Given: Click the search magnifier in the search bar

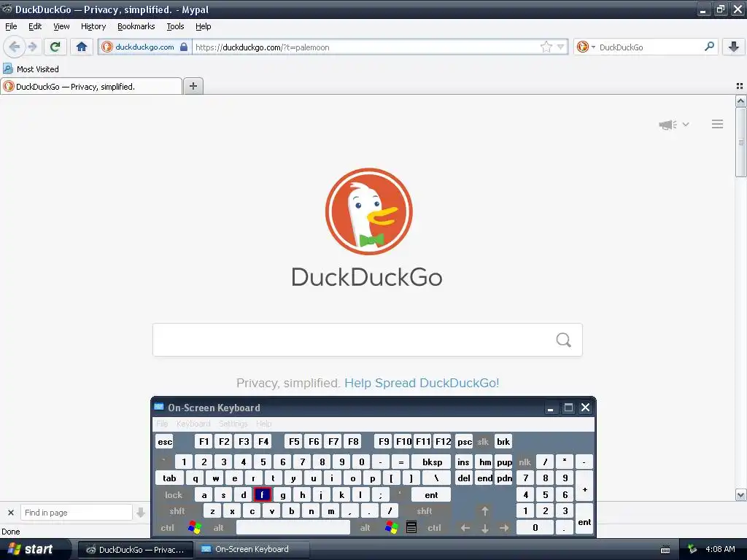Looking at the screenshot, I should click(x=709, y=47).
